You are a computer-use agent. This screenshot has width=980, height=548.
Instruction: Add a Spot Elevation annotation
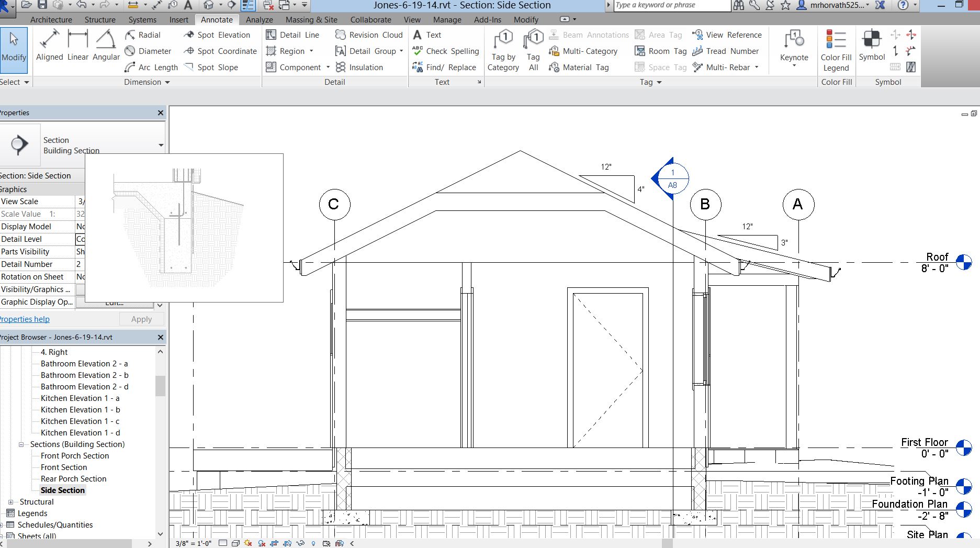[x=217, y=35]
